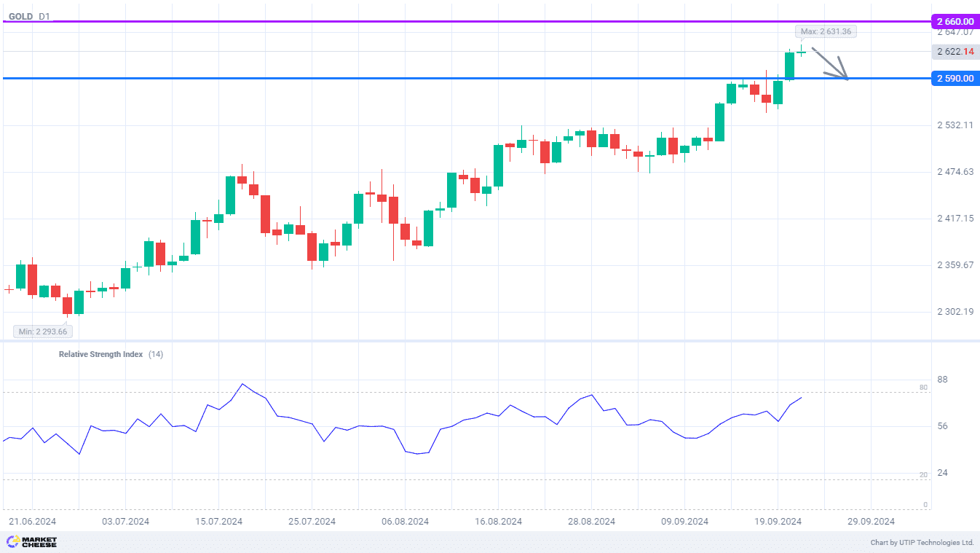The image size is (980, 553).
Task: Select the blue support line
Action: click(x=437, y=78)
